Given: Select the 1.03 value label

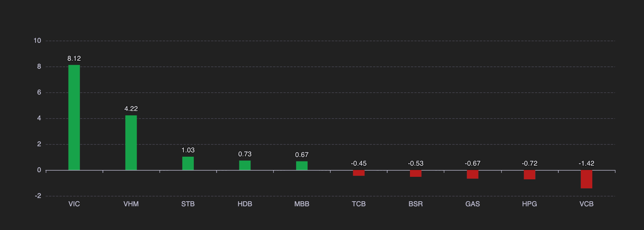Looking at the screenshot, I should coord(188,150).
